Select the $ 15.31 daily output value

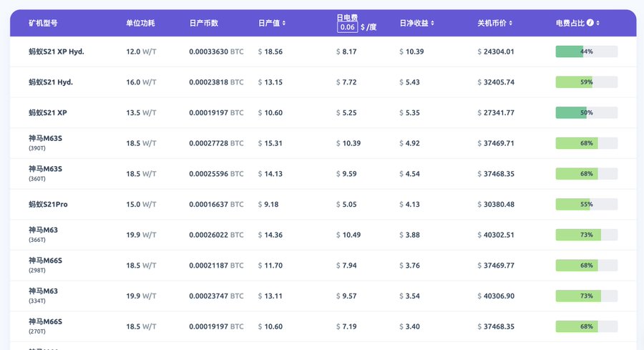tap(270, 143)
